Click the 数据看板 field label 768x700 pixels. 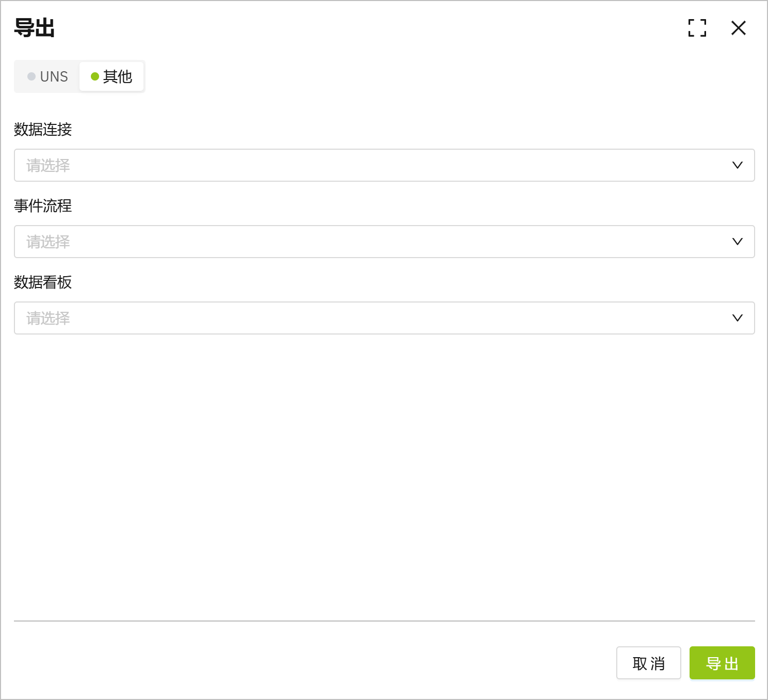tap(43, 282)
